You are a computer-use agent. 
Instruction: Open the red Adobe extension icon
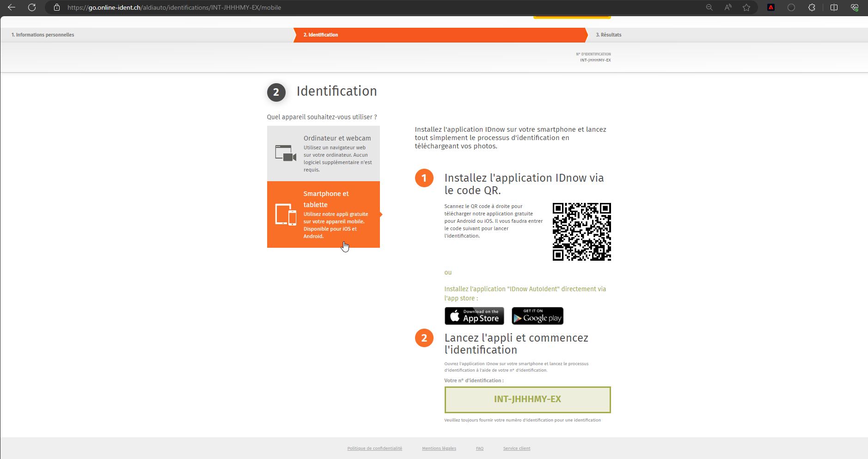click(771, 7)
